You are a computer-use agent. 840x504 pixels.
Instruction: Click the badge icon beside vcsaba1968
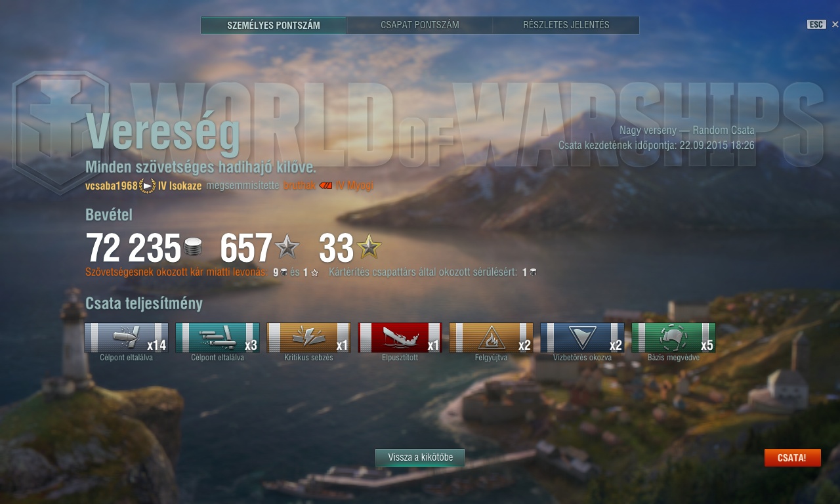pyautogui.click(x=148, y=186)
